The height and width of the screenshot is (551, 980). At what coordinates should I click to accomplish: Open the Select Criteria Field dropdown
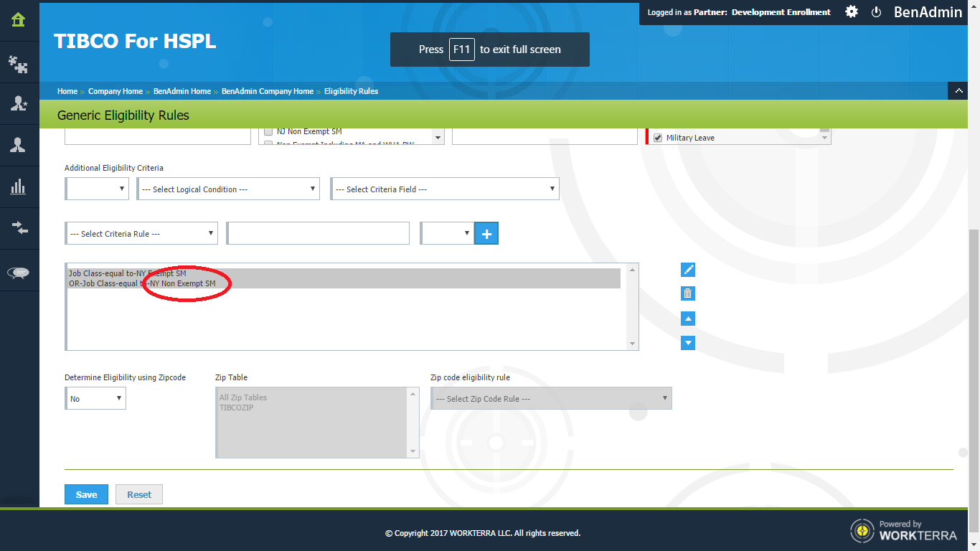pos(445,189)
